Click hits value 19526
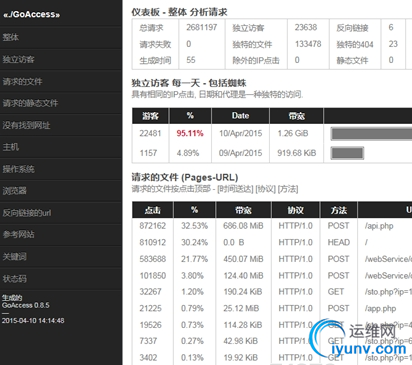Image resolution: width=412 pixels, height=365 pixels. (150, 325)
